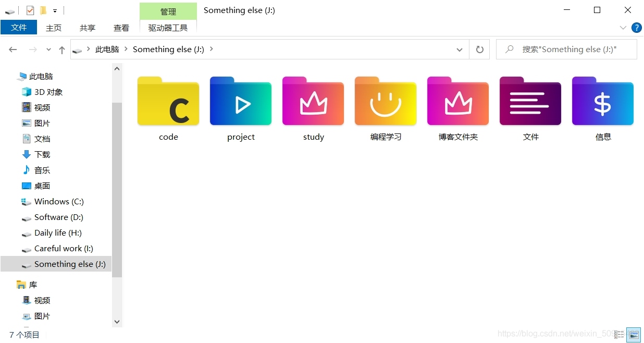Click navigation pane scrollbar thumb
The width and height of the screenshot is (644, 343).
tap(117, 189)
